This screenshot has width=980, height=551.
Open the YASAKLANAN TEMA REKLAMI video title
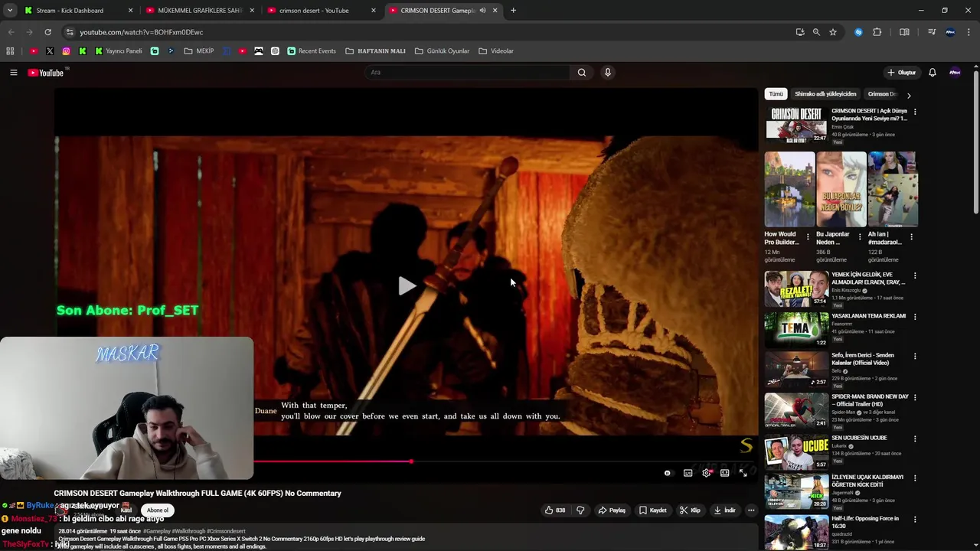tap(868, 316)
